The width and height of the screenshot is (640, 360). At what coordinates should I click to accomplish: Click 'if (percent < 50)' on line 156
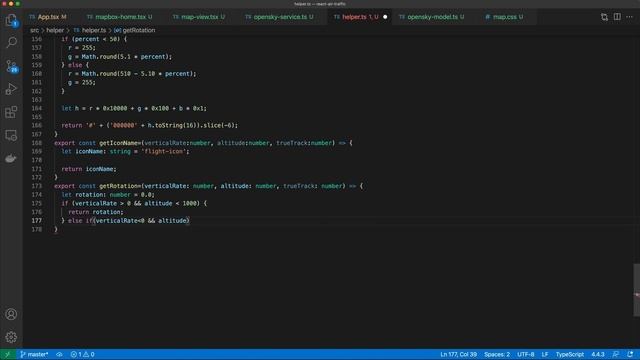(x=91, y=39)
